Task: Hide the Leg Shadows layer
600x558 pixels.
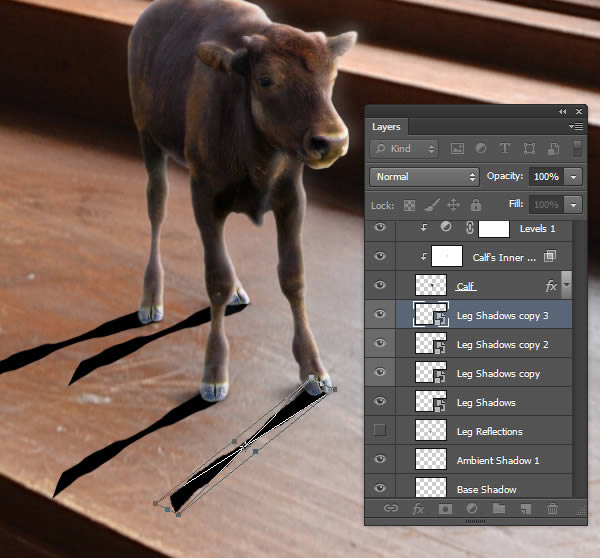Action: tap(380, 401)
